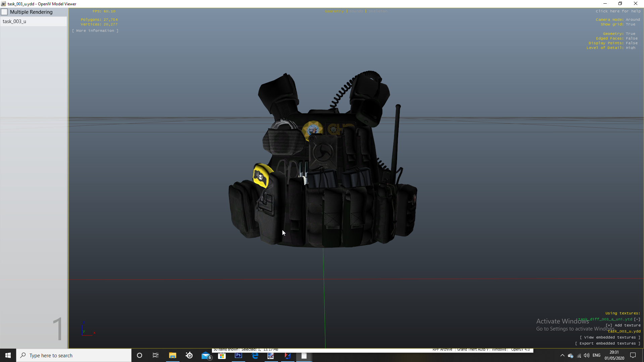Click Add texture
This screenshot has height=362, width=644.
click(x=623, y=325)
